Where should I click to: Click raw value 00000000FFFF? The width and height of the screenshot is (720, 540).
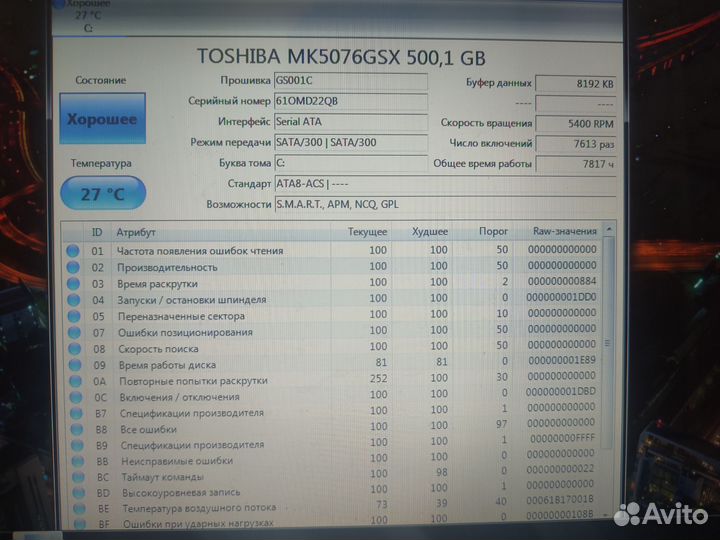(562, 438)
